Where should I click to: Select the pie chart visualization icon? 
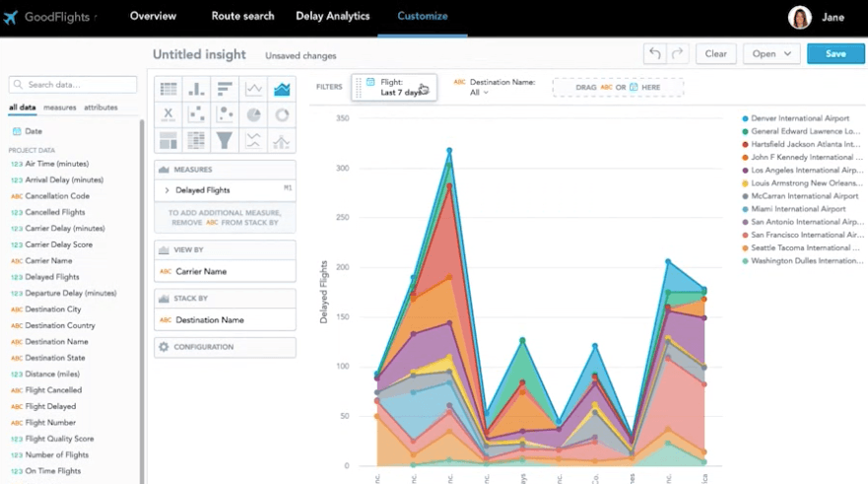point(253,114)
